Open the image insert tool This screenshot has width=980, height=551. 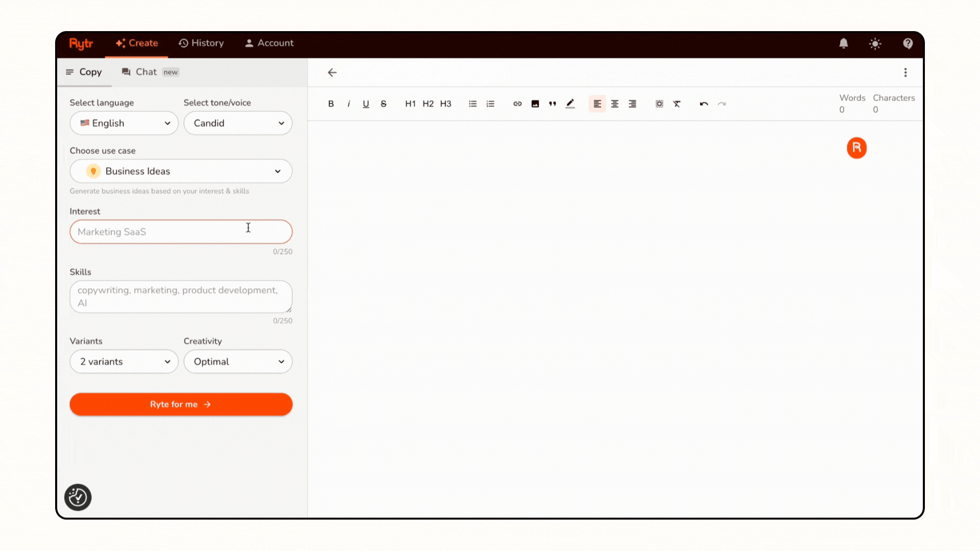coord(535,104)
